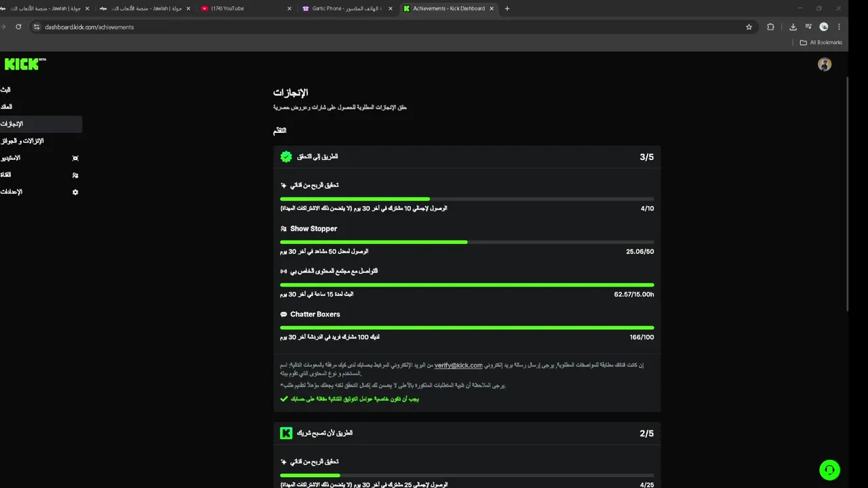Open the browser Extensions puzzle icon
The height and width of the screenshot is (488, 868).
click(x=770, y=27)
